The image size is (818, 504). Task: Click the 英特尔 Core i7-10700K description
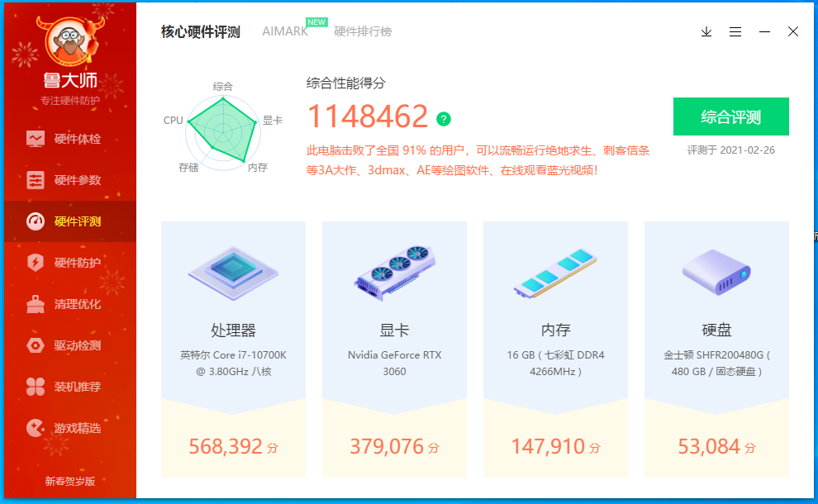[233, 364]
